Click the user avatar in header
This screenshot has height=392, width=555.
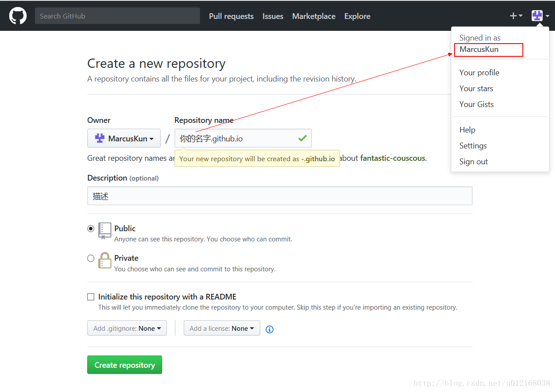click(x=537, y=16)
